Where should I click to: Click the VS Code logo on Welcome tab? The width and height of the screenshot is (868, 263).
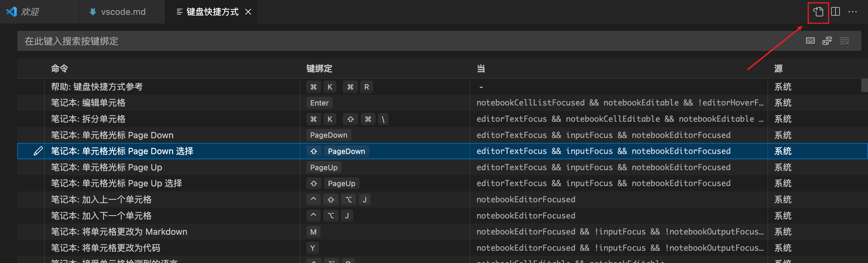(x=11, y=12)
